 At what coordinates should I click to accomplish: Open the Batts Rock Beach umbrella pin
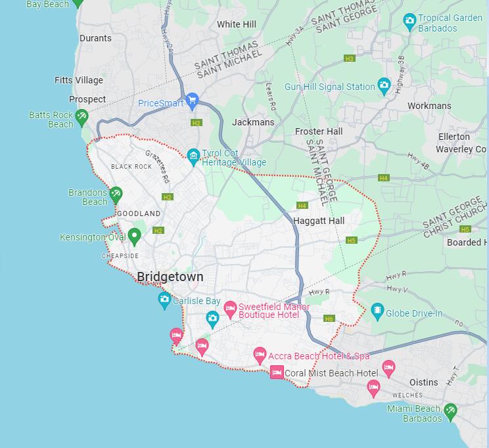point(81,118)
